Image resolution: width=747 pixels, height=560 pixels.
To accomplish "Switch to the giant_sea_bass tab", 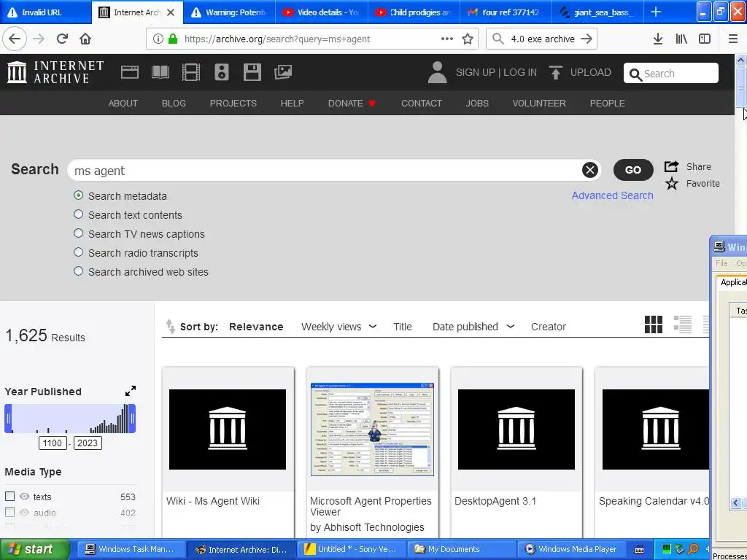I will tap(597, 12).
